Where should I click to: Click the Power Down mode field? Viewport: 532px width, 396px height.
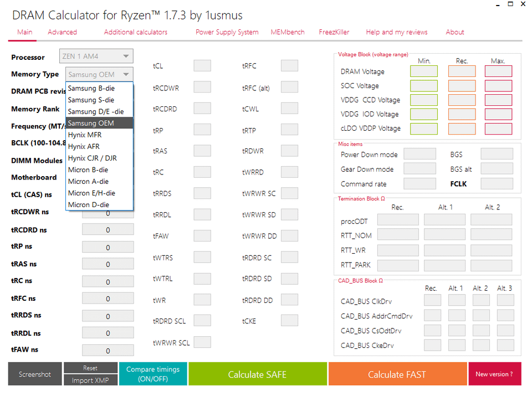click(x=420, y=153)
